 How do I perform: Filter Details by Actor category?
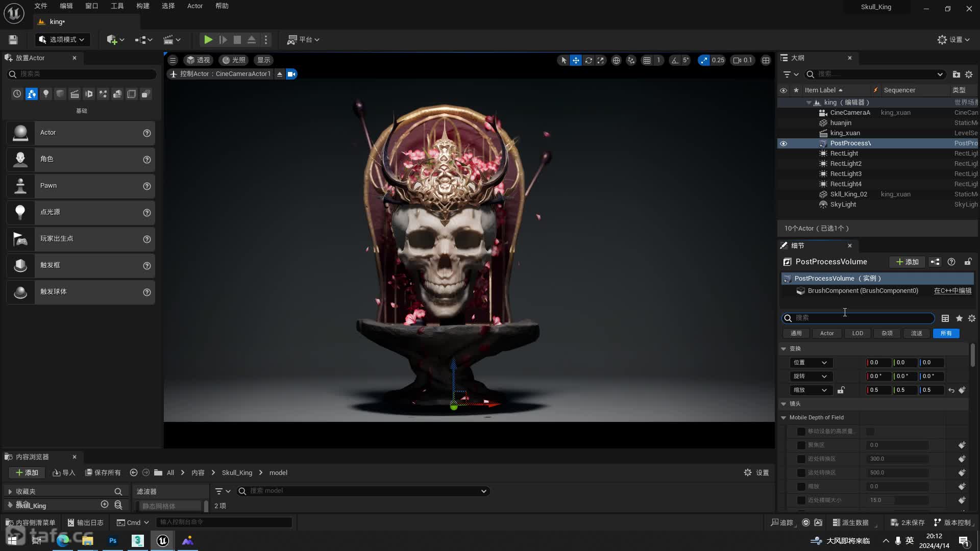(827, 334)
